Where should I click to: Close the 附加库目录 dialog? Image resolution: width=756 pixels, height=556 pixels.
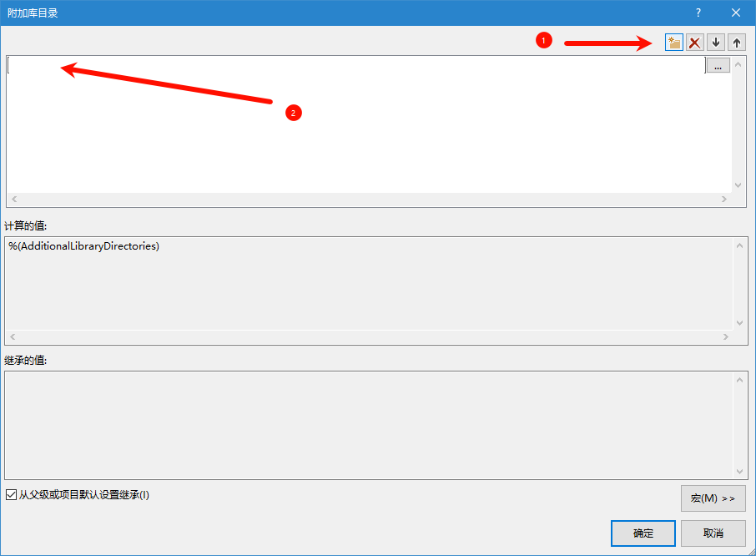click(x=736, y=13)
